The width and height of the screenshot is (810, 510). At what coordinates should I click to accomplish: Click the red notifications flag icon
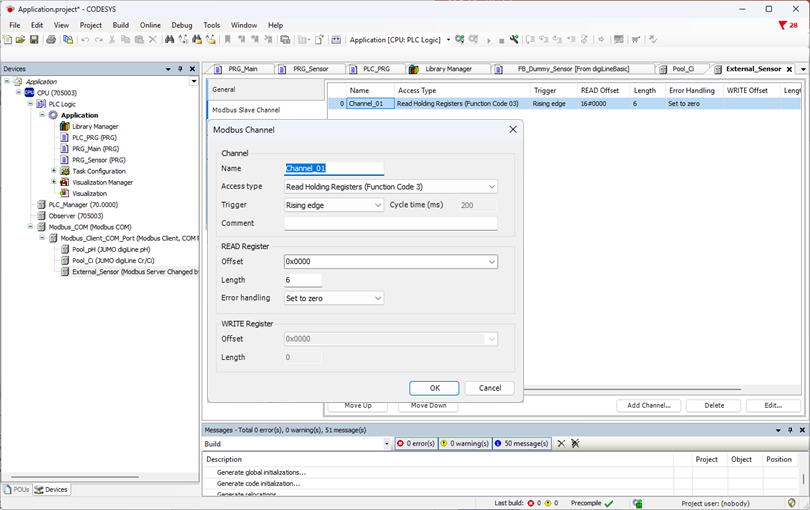tap(783, 25)
